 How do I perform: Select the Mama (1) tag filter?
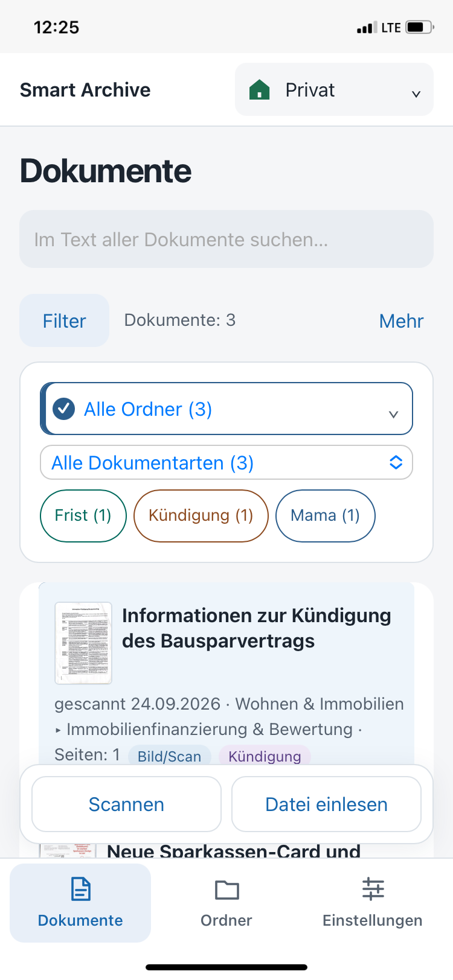[325, 515]
